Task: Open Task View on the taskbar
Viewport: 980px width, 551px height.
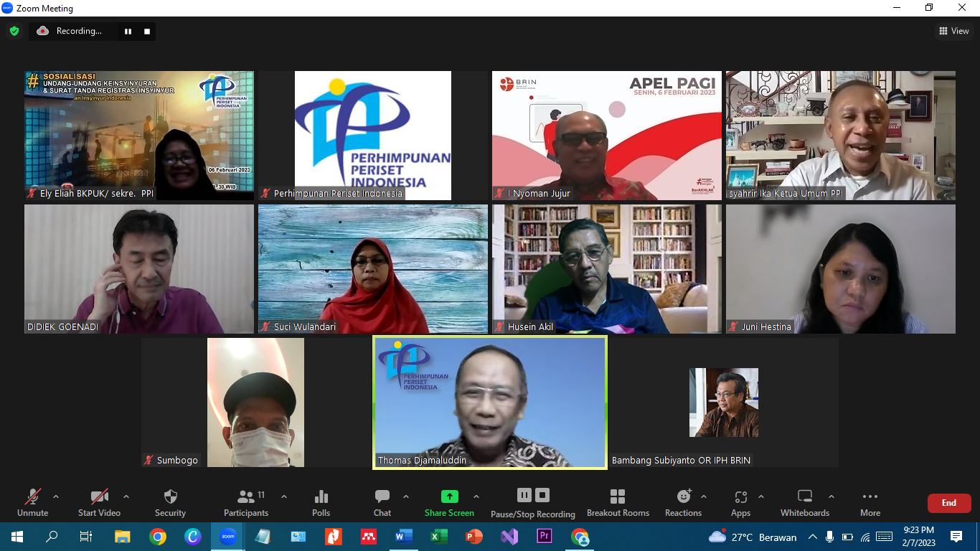Action: click(x=86, y=537)
